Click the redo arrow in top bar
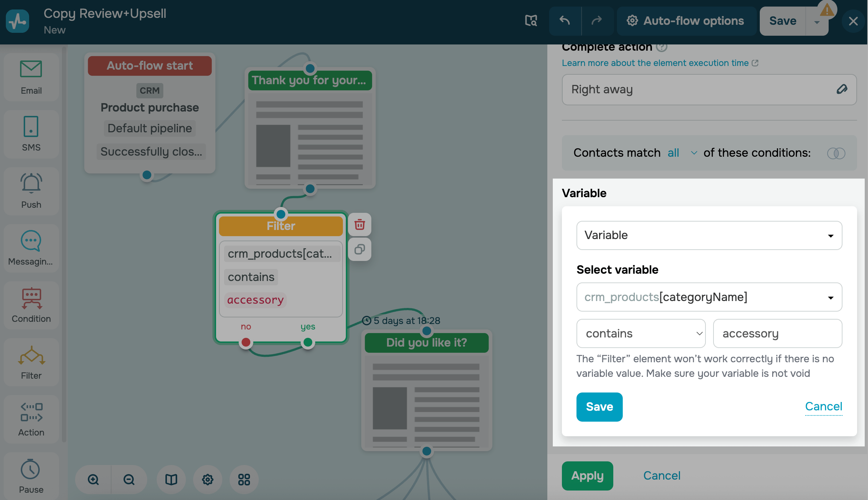 (597, 21)
